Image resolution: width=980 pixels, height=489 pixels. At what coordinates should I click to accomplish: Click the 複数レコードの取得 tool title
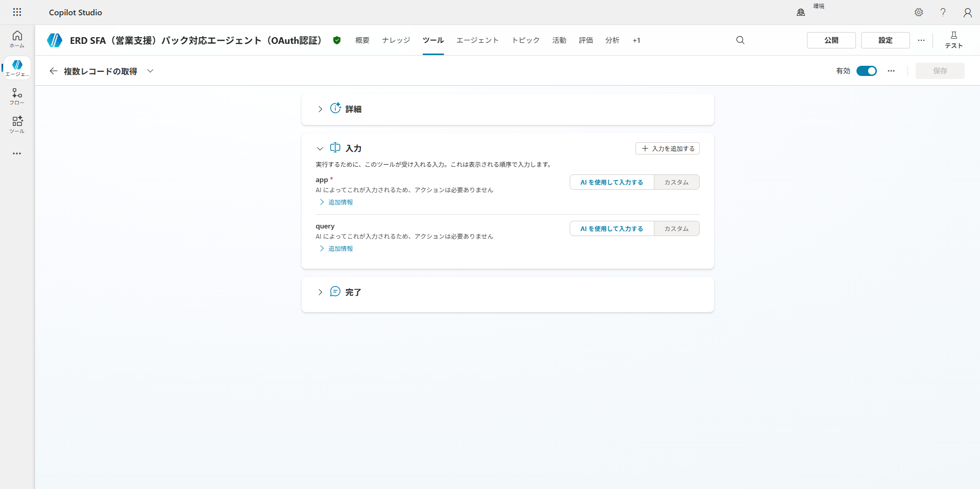click(101, 71)
